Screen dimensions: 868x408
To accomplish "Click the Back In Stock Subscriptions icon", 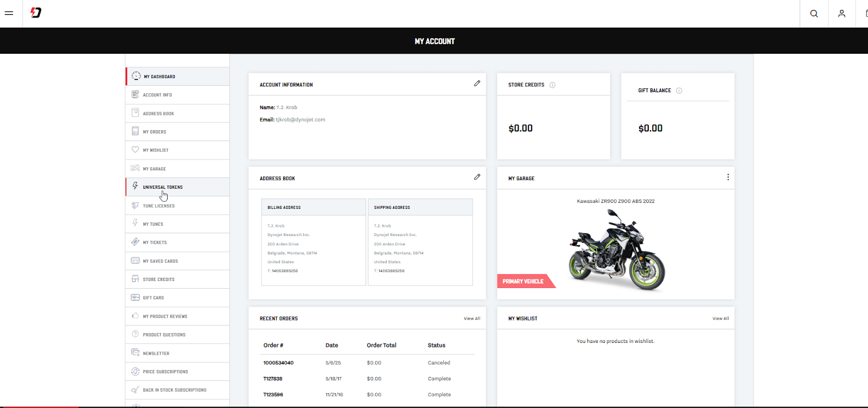I will pos(135,390).
